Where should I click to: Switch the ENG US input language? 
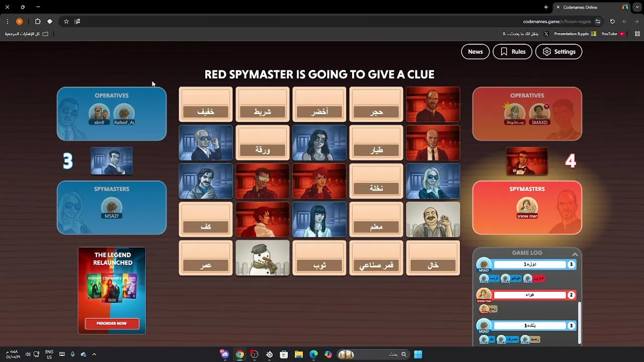(49, 354)
